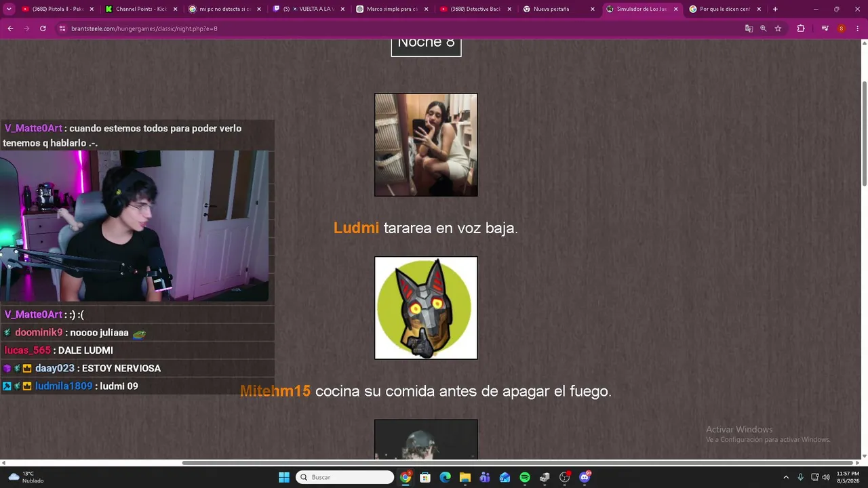The height and width of the screenshot is (488, 868).
Task: Open the 'mi pc no detecta' tab
Action: [x=224, y=9]
